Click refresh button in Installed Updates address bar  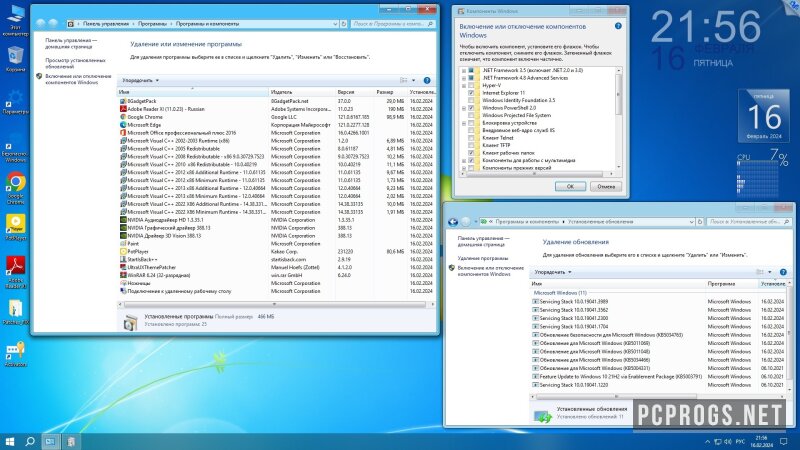pyautogui.click(x=700, y=221)
